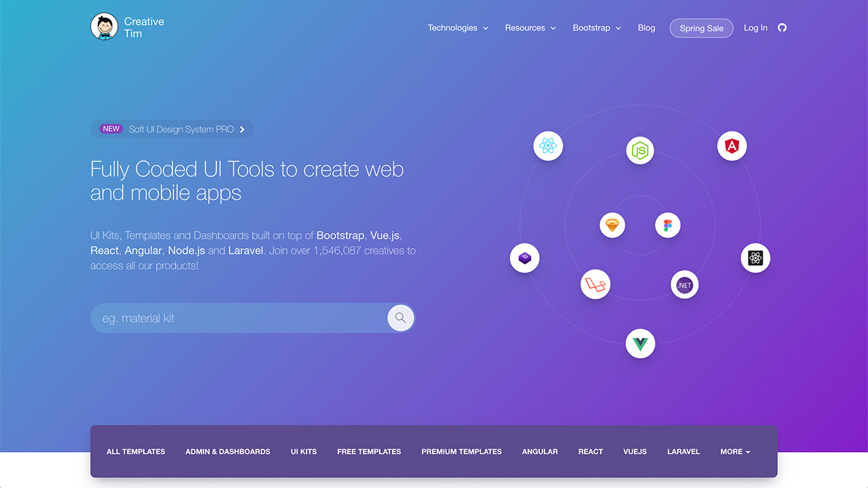Go to the Blog page
The image size is (868, 488).
pyautogui.click(x=646, y=28)
